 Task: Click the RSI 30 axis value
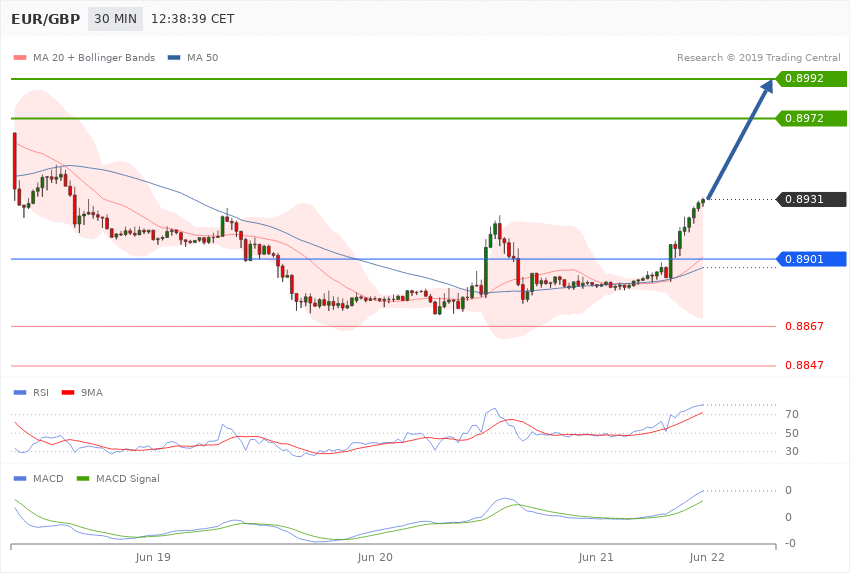pos(791,451)
